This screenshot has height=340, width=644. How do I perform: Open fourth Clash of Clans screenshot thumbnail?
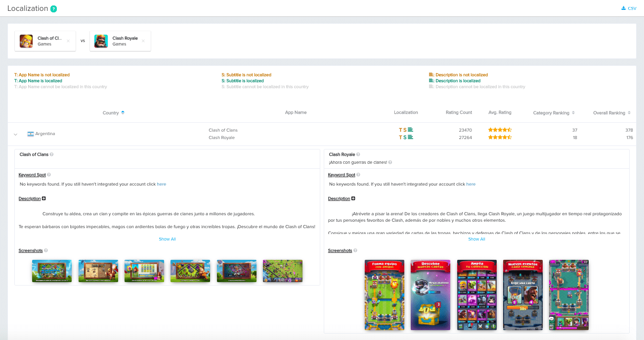pyautogui.click(x=190, y=271)
